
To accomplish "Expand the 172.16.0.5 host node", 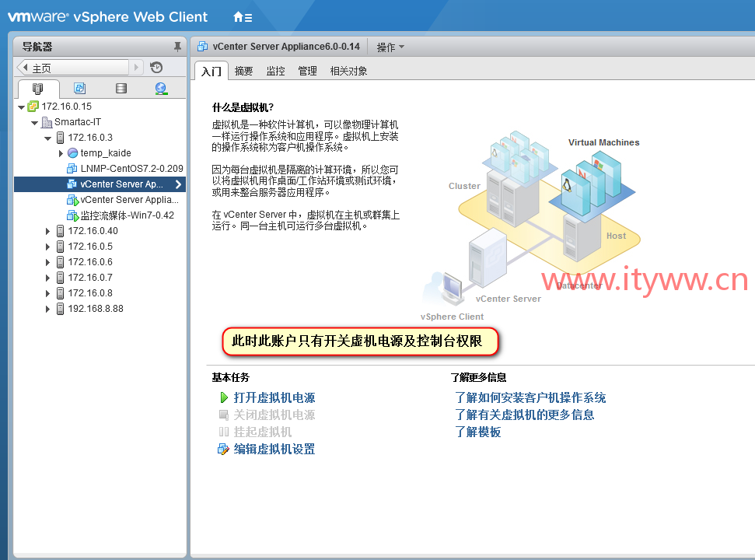I will coord(47,247).
